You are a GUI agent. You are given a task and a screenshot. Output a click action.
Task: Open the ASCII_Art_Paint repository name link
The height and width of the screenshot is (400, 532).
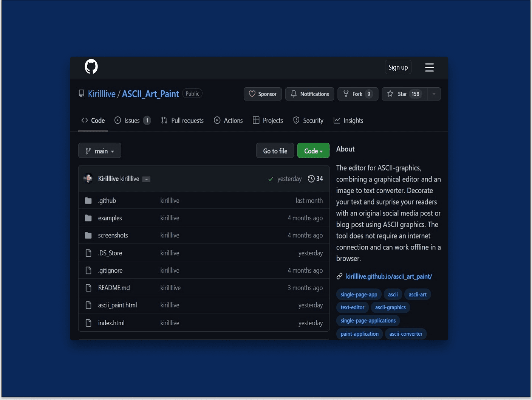click(150, 94)
